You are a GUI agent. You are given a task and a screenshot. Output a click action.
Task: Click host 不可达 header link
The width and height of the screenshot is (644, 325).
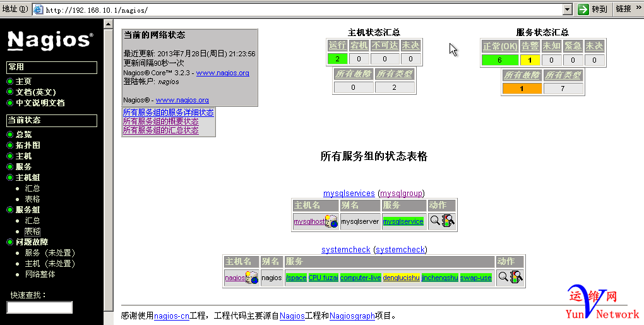[x=385, y=46]
